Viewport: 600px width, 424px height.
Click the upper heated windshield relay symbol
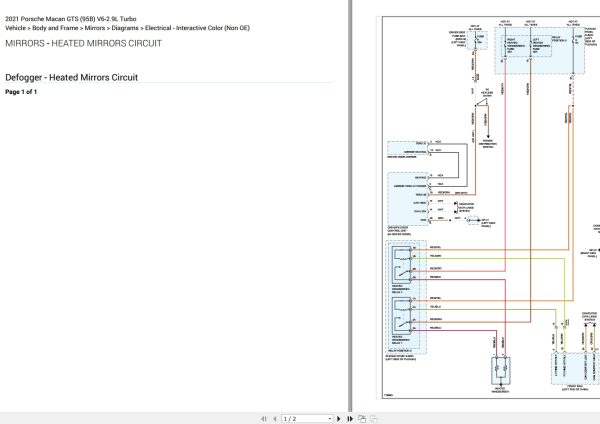point(402,264)
